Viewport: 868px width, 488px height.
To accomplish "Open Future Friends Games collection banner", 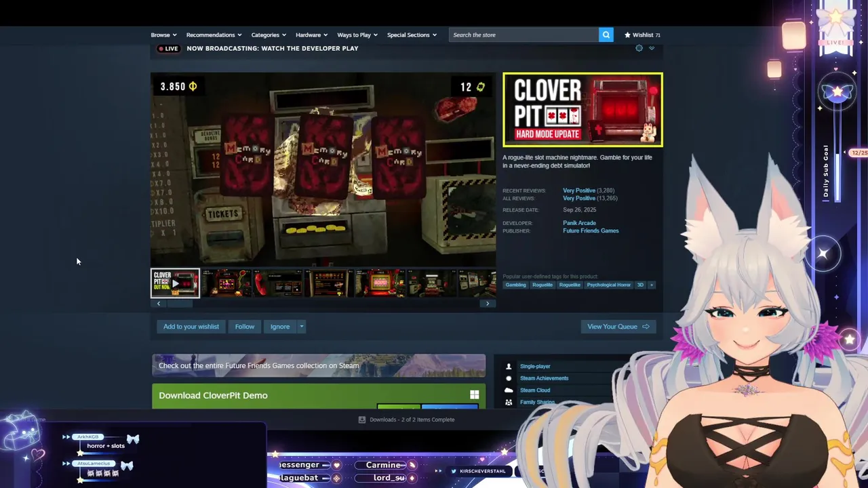I will click(x=319, y=365).
